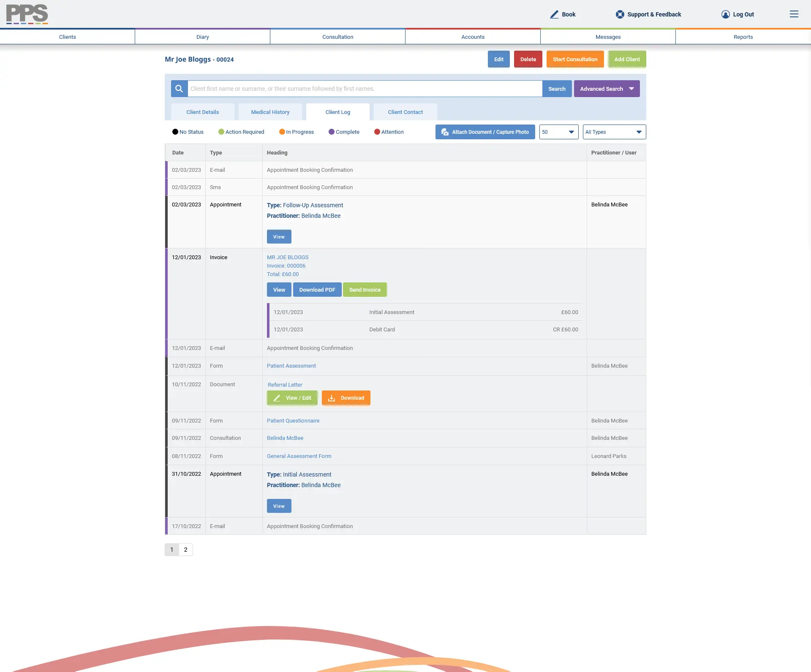Open the results-per-page 50 dropdown
Screen dimensions: 811x672
[x=558, y=132]
